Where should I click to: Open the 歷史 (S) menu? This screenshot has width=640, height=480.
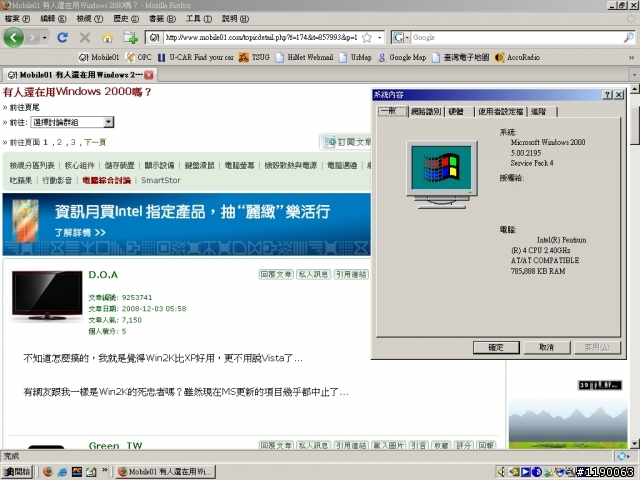[126, 19]
